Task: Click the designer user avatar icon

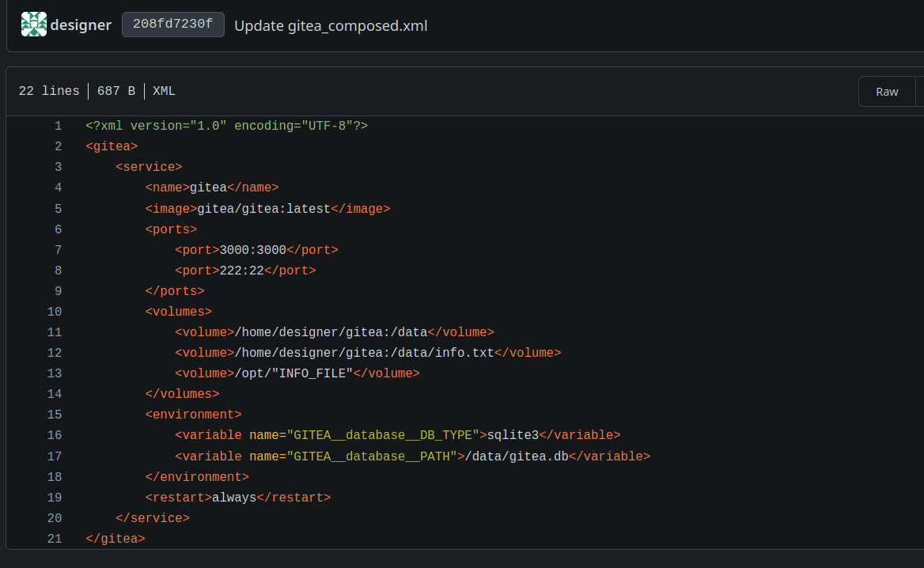Action: tap(33, 25)
